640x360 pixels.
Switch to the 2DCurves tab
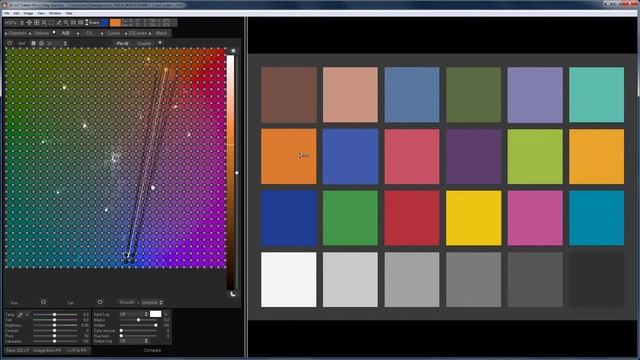tap(138, 33)
